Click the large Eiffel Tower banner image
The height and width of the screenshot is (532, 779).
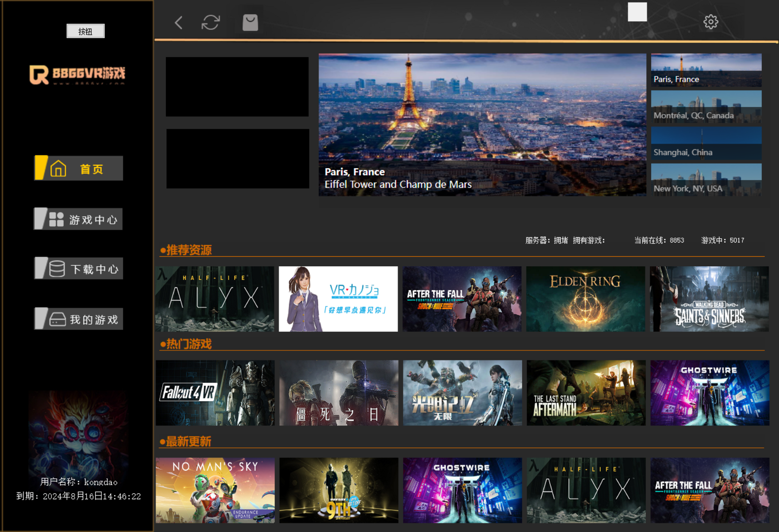pyautogui.click(x=482, y=125)
